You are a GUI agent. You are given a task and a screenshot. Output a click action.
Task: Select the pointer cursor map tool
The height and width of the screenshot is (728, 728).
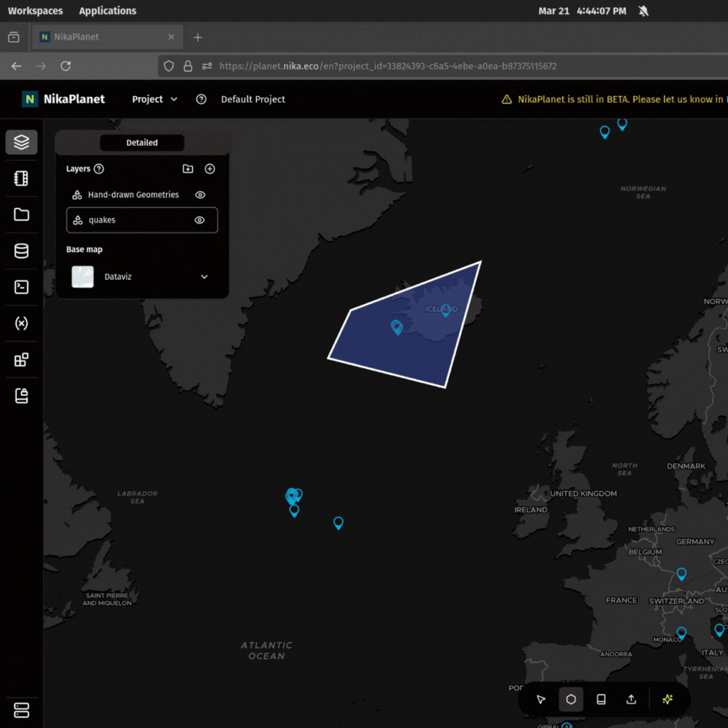click(541, 699)
